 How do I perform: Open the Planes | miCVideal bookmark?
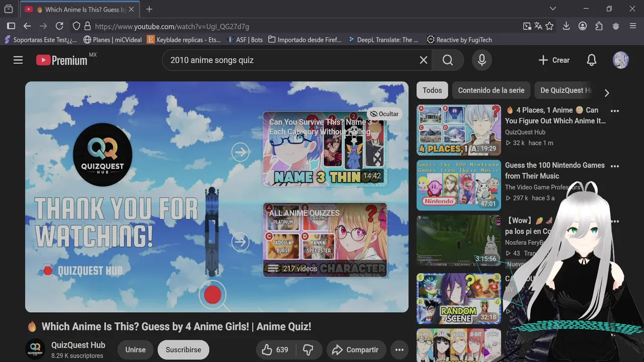[x=112, y=40]
